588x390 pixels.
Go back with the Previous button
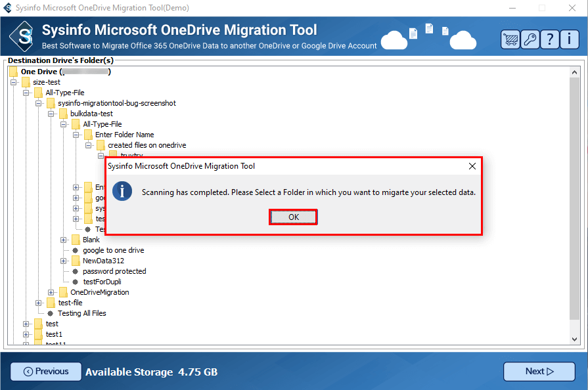[x=46, y=372]
